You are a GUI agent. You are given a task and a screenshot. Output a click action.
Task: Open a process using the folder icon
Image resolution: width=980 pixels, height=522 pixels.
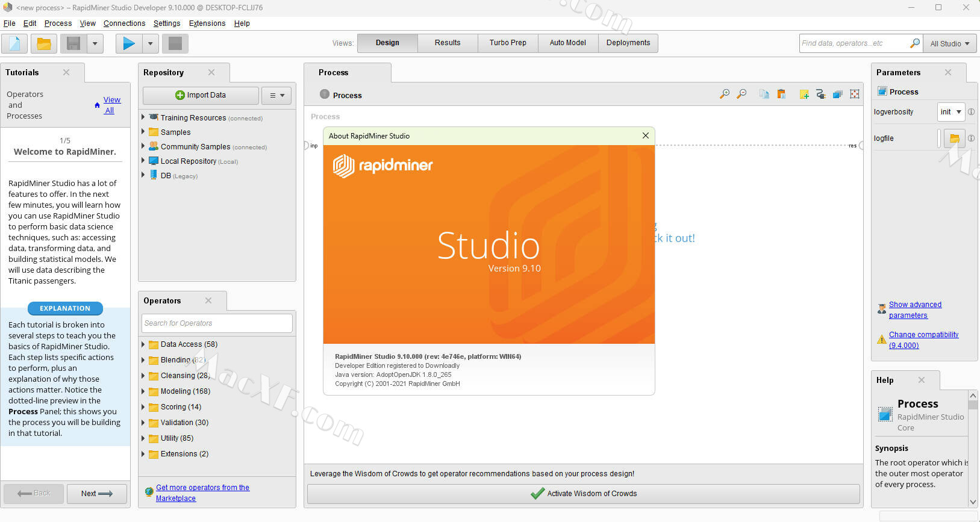pyautogui.click(x=43, y=43)
